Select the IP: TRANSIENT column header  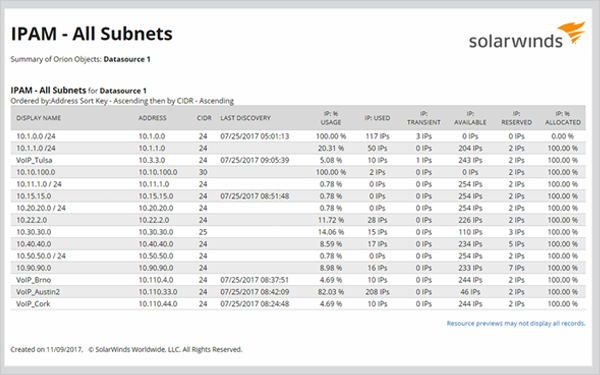[424, 118]
